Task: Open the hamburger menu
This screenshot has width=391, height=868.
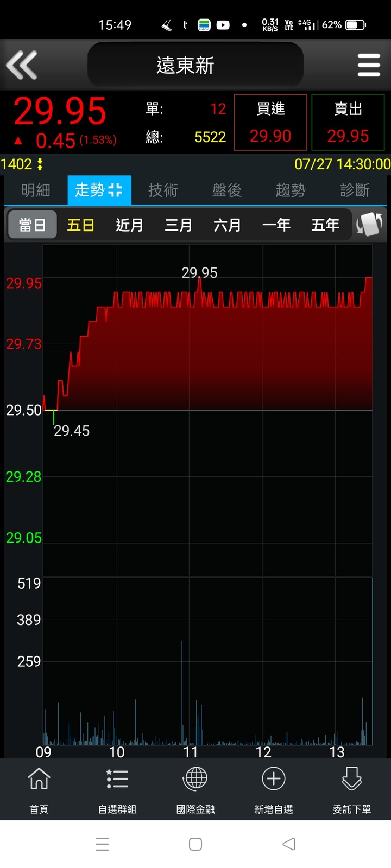Action: (369, 66)
